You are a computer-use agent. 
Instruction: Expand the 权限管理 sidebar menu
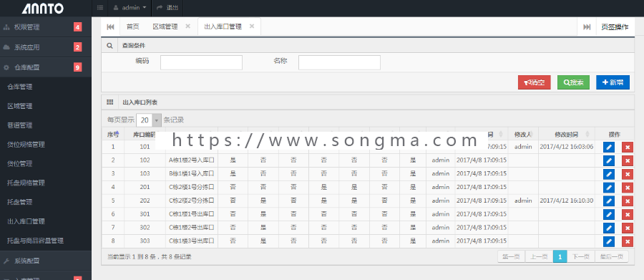click(46, 27)
